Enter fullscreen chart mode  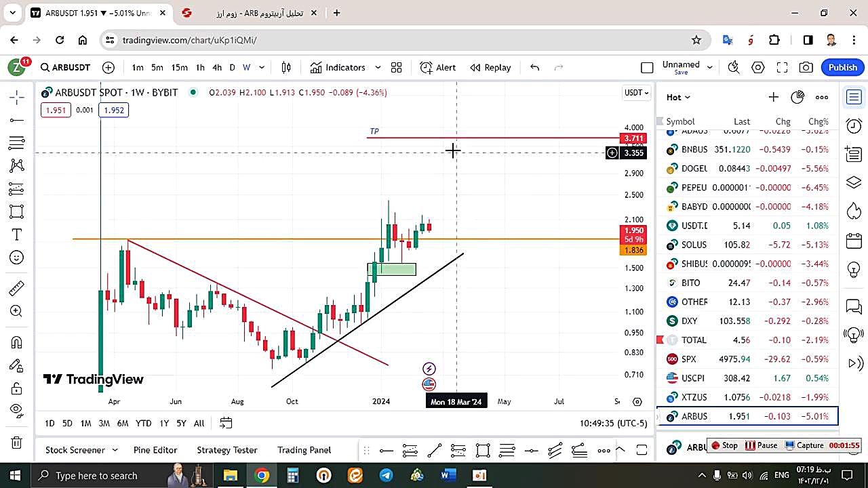pyautogui.click(x=782, y=67)
